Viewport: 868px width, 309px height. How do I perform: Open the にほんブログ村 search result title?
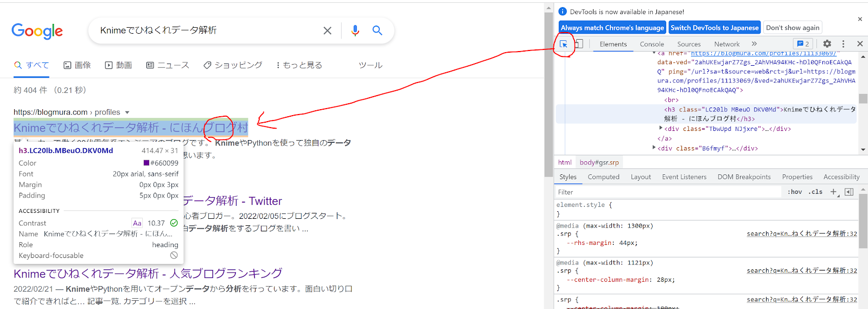[131, 128]
